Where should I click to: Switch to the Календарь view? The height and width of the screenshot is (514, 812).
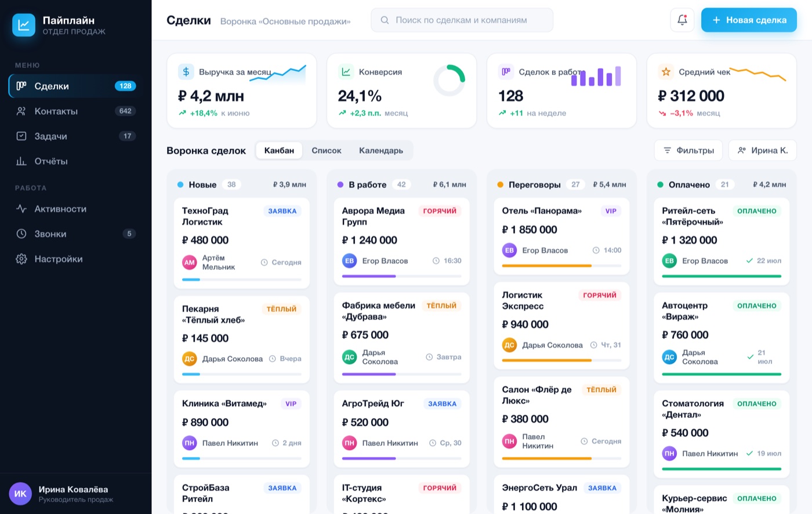(x=381, y=150)
